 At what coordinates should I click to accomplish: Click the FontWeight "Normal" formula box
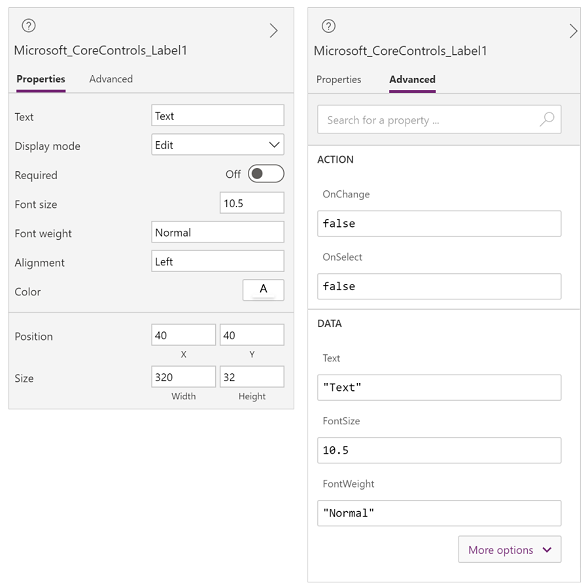point(439,513)
